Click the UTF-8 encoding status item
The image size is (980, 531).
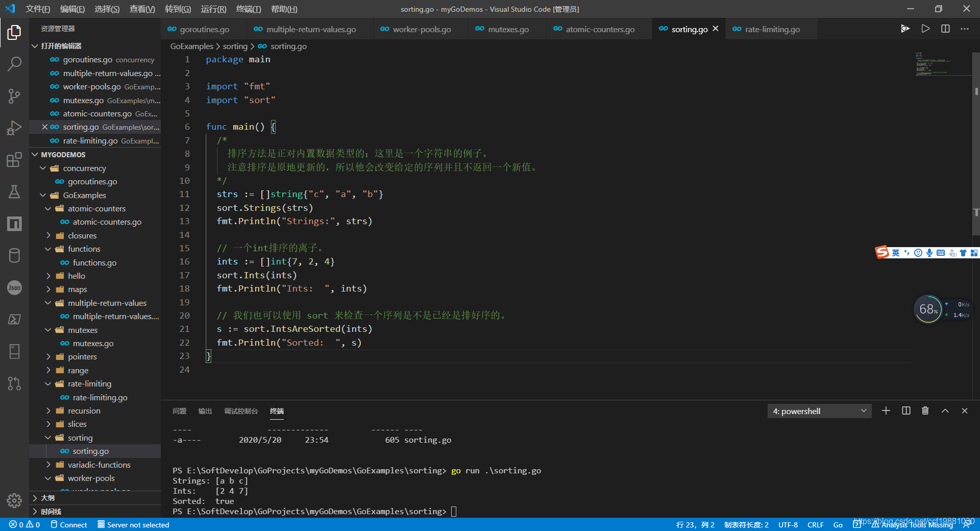[x=788, y=524]
